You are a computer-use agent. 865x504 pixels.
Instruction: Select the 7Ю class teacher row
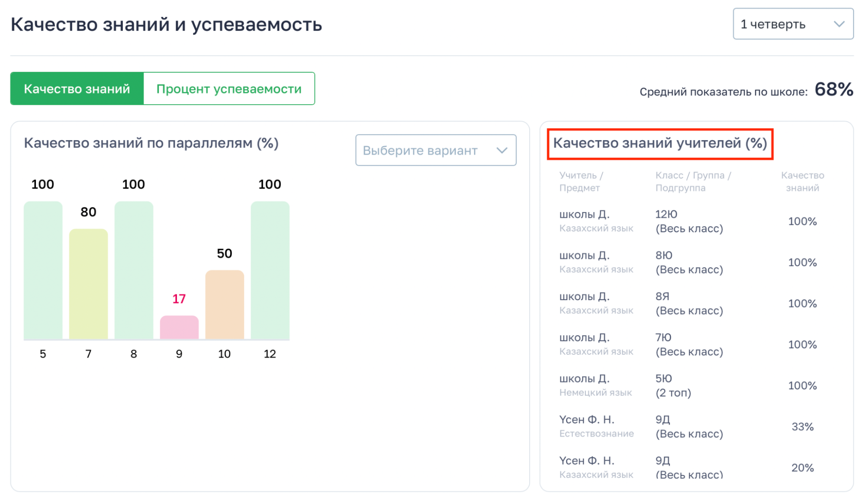click(689, 344)
